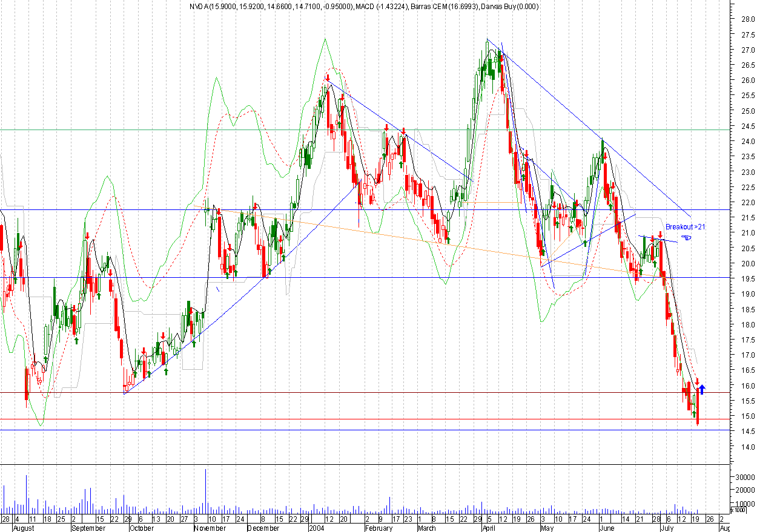Click the red down arrow above the last July candle
This screenshot has height=532, width=757.
[698, 381]
